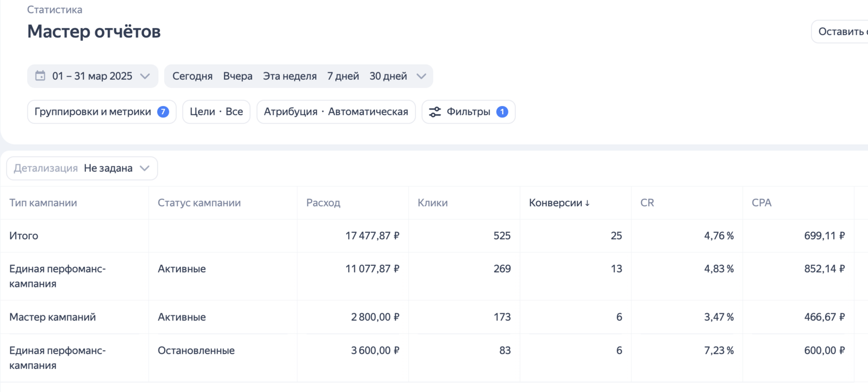
Task: Click the Статистика breadcrumb link
Action: click(x=54, y=9)
